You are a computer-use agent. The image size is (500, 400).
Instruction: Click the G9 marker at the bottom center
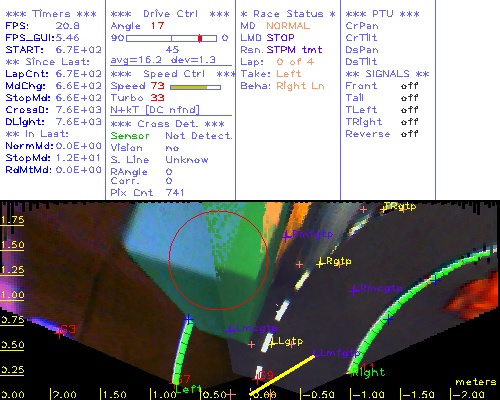coord(257,378)
